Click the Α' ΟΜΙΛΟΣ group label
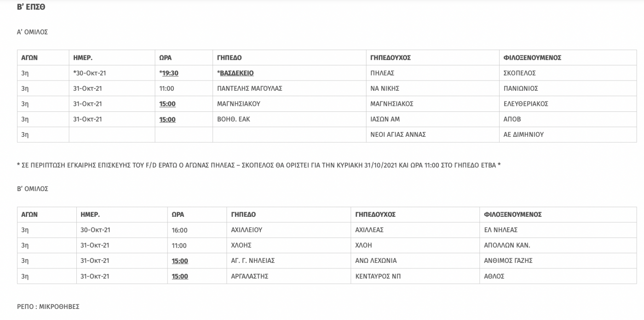The height and width of the screenshot is (320, 644). pos(33,32)
